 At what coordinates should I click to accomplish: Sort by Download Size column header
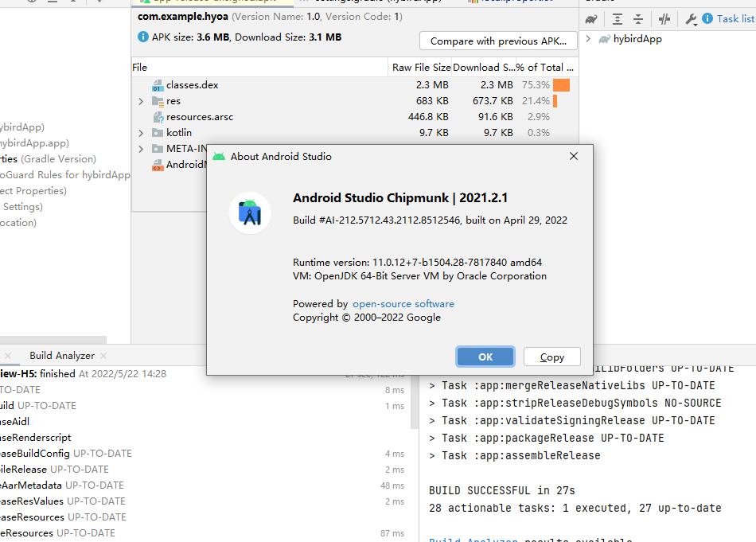[484, 68]
